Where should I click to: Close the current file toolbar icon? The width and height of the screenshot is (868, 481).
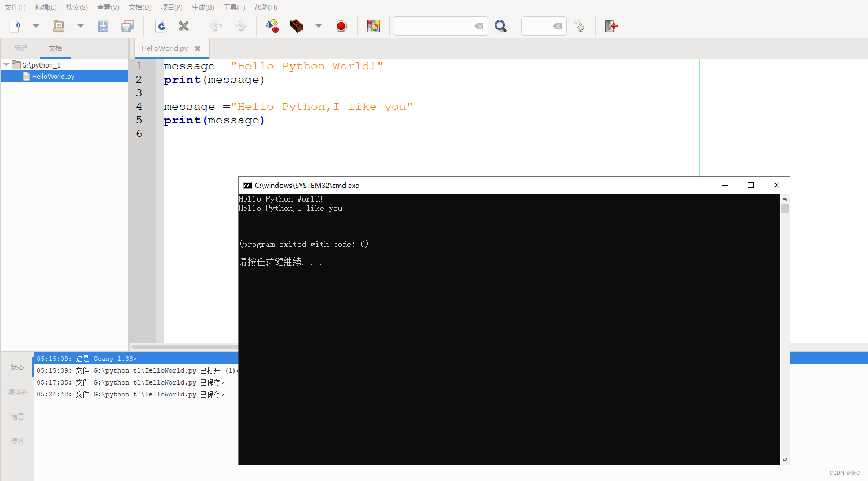pyautogui.click(x=184, y=26)
